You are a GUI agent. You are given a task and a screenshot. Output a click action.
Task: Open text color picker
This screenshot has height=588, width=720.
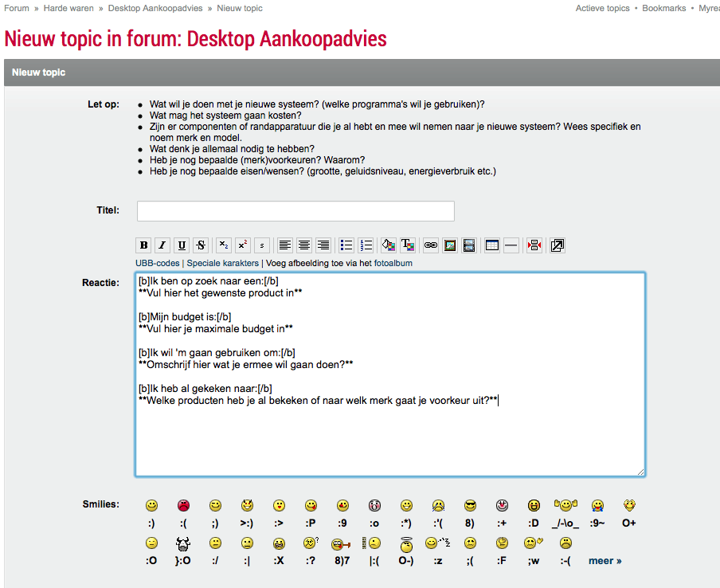tap(408, 245)
